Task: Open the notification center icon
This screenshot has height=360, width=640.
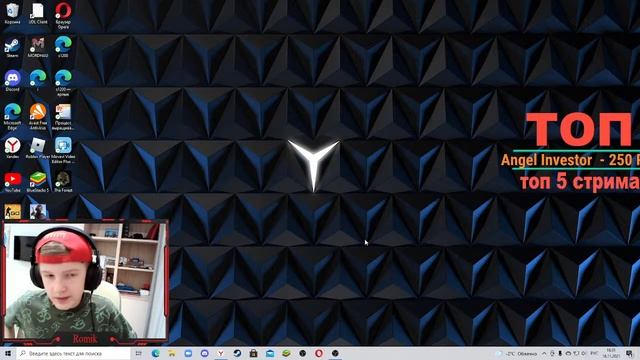Action: (x=629, y=353)
